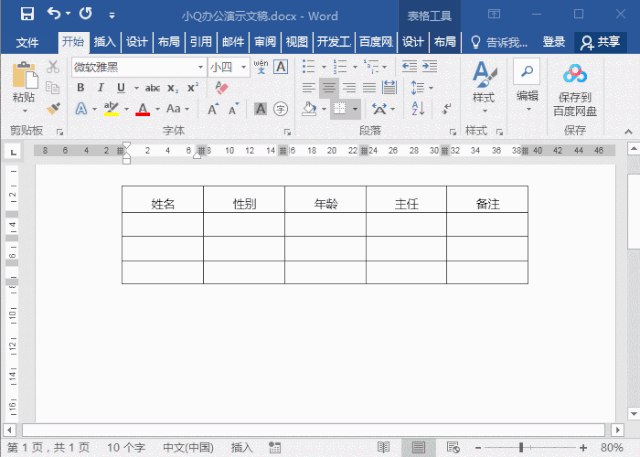Increase font size with grow font icon
Screen dimensions: 640x457
213,109
